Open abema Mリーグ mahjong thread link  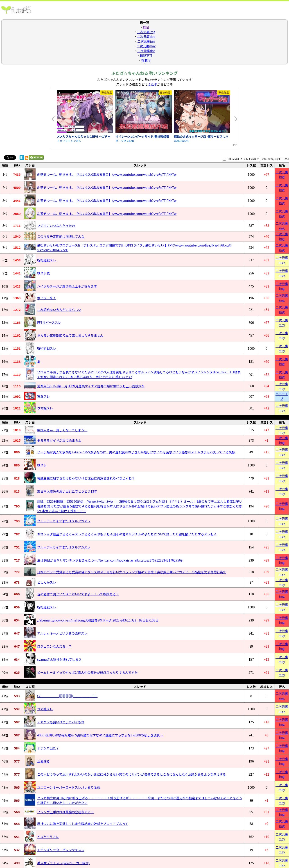pos(97,620)
